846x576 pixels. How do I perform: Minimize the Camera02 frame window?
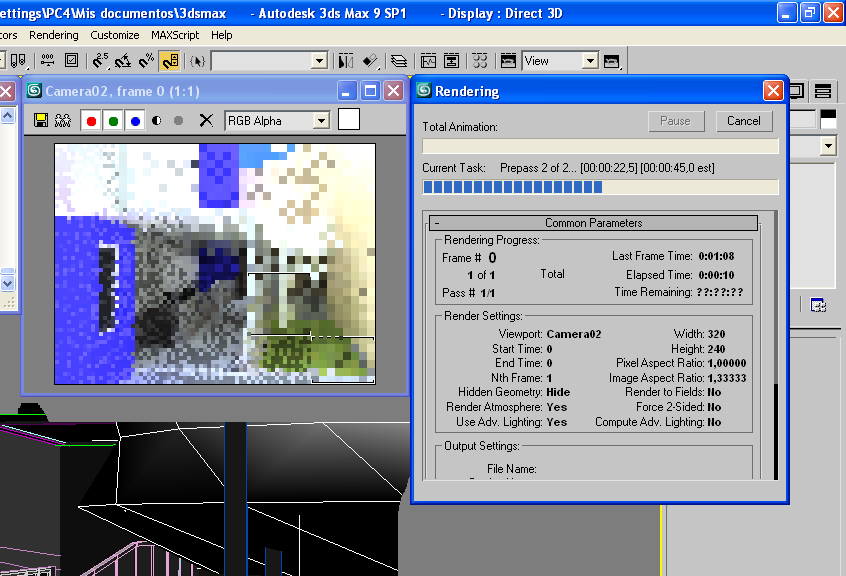coord(347,91)
